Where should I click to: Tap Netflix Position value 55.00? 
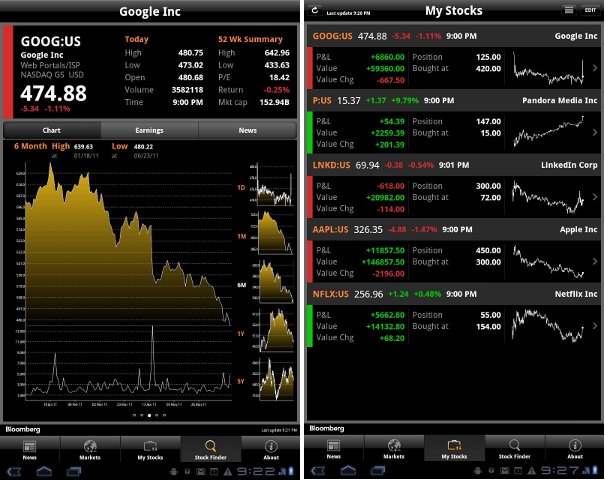coord(490,315)
